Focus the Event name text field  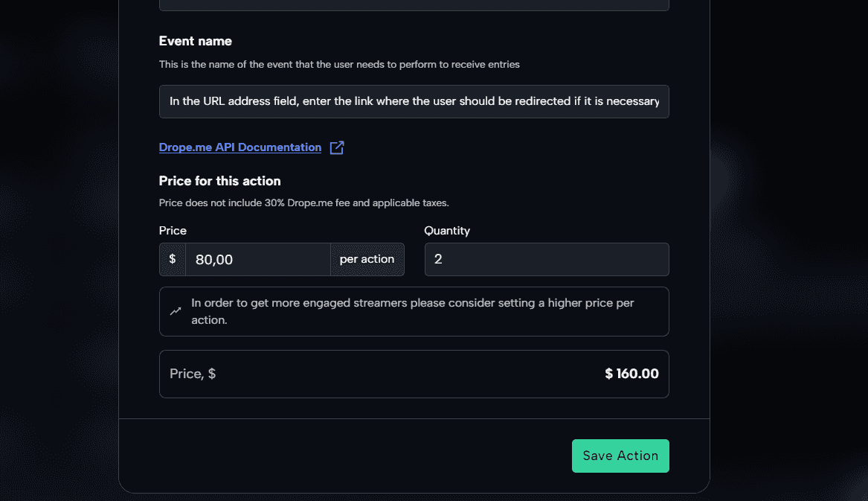(x=414, y=101)
